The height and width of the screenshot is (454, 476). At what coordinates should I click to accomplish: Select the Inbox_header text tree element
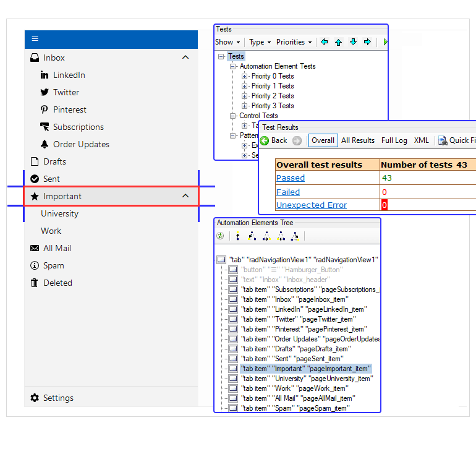point(285,280)
